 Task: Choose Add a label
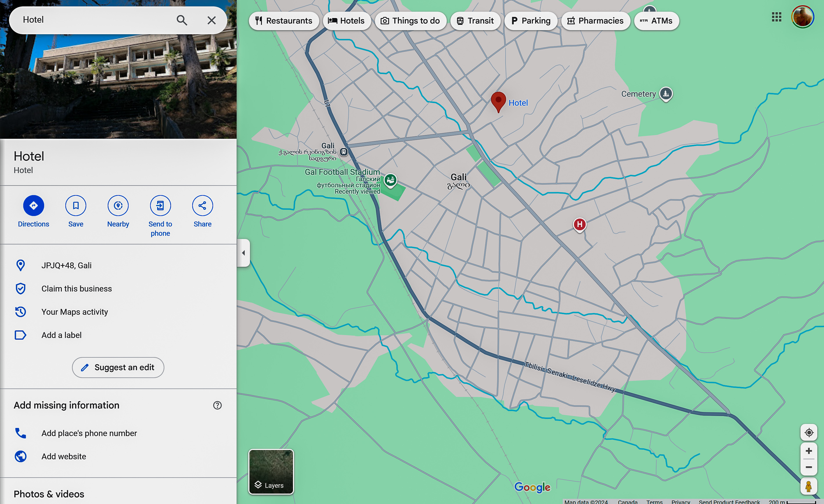(62, 335)
